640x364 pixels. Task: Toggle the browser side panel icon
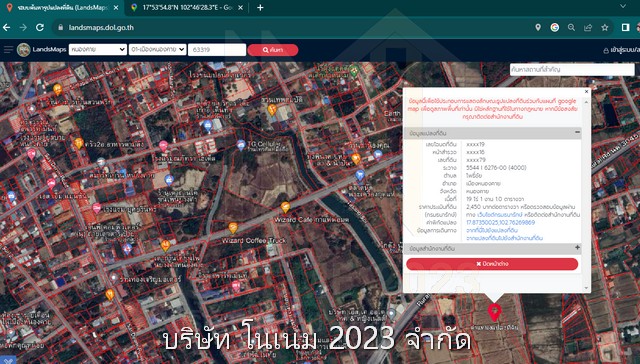pyautogui.click(x=625, y=27)
